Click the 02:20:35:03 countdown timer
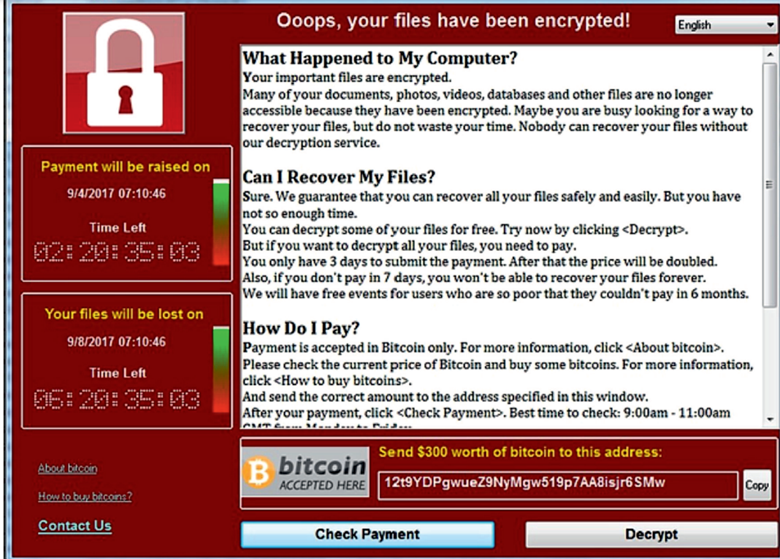The width and height of the screenshot is (780, 559). click(x=117, y=252)
